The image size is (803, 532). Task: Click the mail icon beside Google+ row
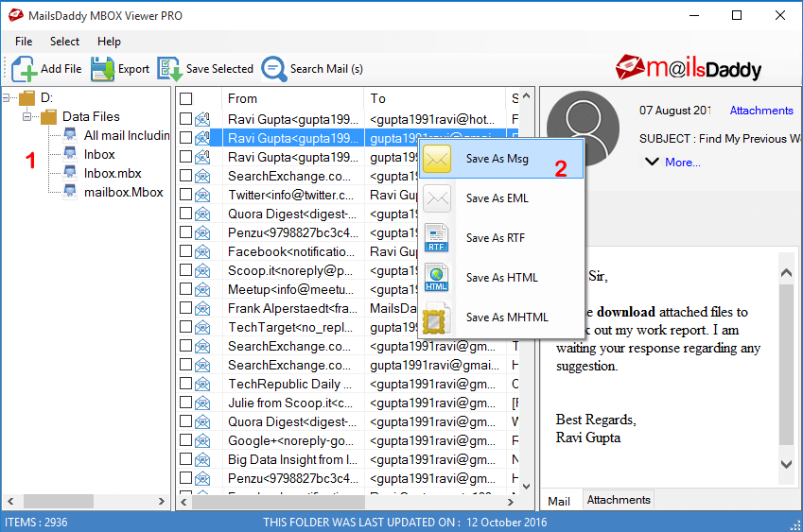tap(202, 441)
